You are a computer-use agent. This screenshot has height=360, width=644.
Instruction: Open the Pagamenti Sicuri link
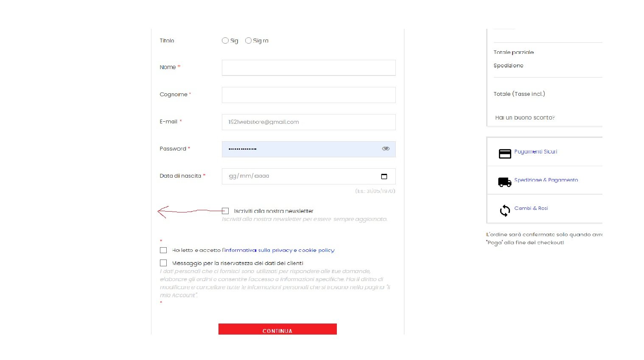[x=535, y=151]
